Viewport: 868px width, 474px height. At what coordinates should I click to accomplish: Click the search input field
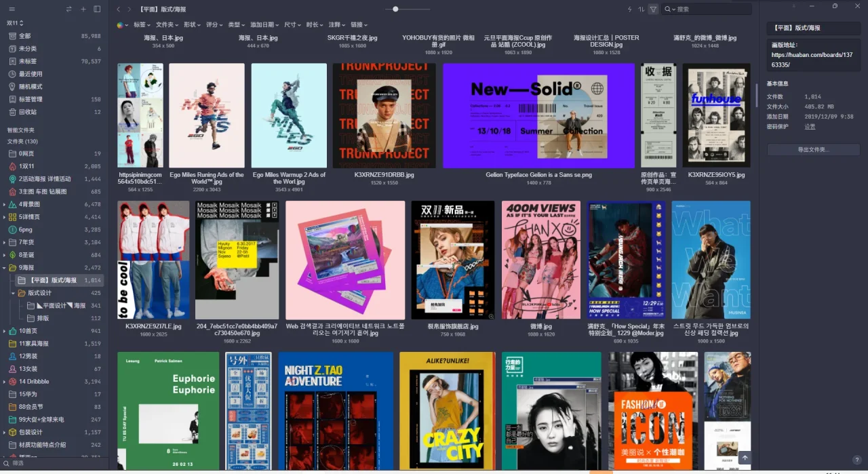[712, 9]
